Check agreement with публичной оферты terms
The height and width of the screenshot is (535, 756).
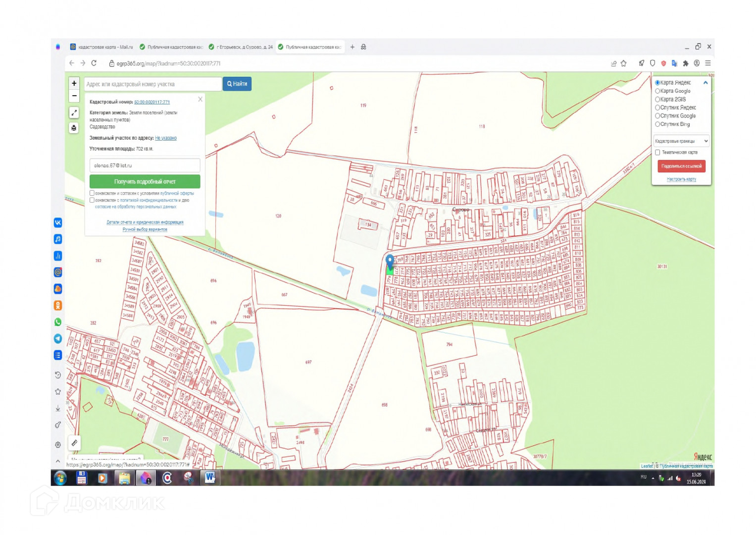pyautogui.click(x=92, y=193)
